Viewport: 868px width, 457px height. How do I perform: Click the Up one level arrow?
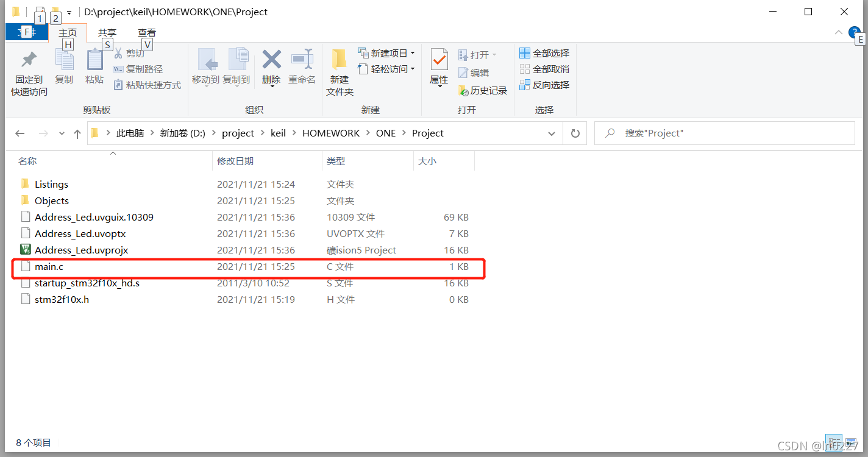point(77,133)
